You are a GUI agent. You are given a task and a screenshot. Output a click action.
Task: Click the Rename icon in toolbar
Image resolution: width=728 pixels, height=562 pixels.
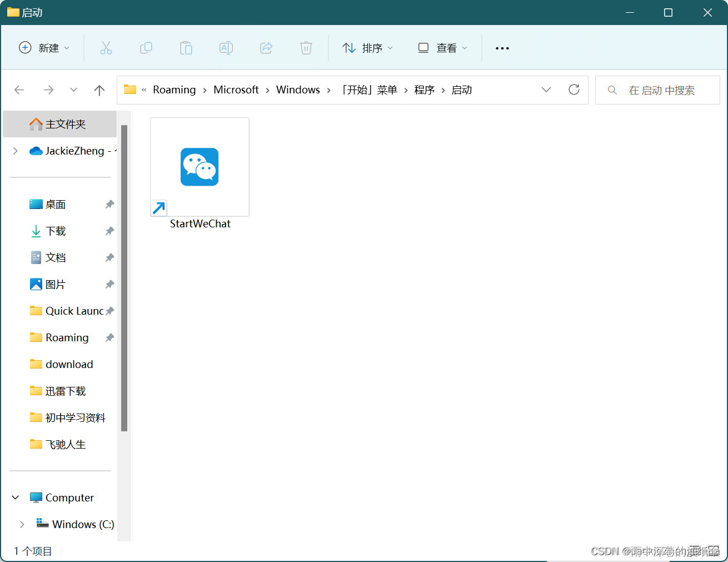click(x=226, y=48)
